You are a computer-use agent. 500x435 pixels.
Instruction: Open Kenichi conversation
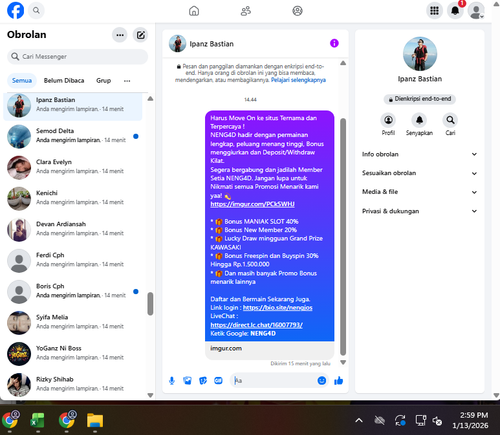tap(73, 199)
